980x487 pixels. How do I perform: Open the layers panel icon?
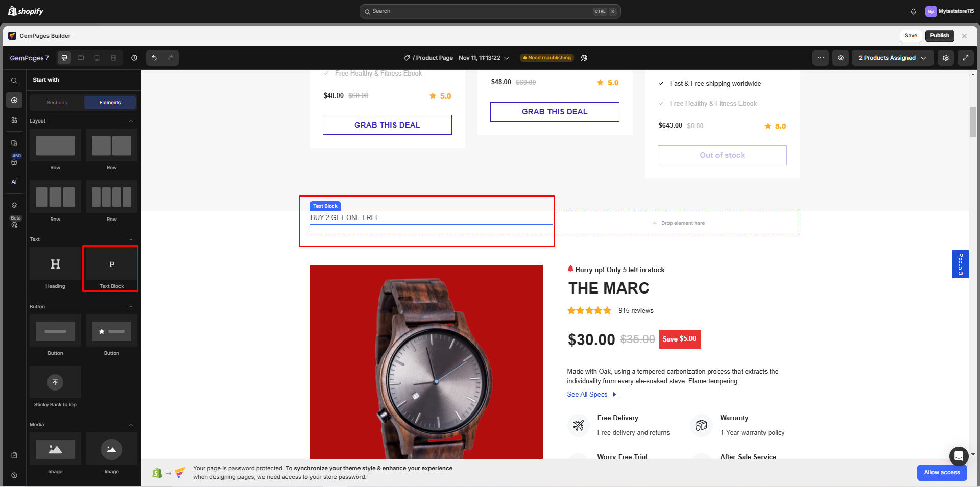pyautogui.click(x=14, y=205)
